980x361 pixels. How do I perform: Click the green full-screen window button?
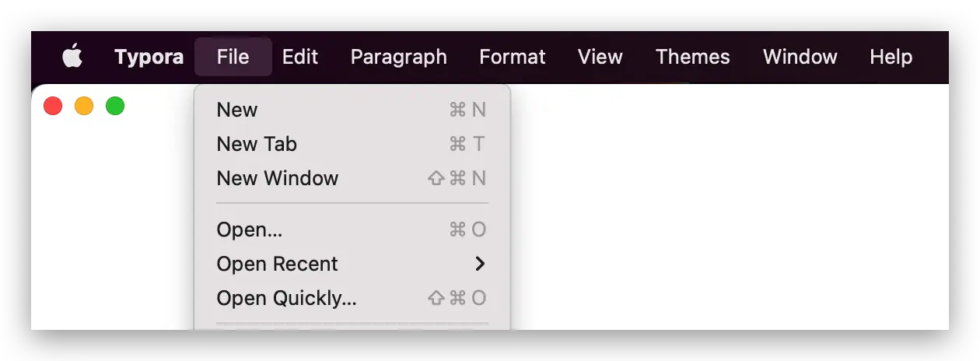(115, 106)
